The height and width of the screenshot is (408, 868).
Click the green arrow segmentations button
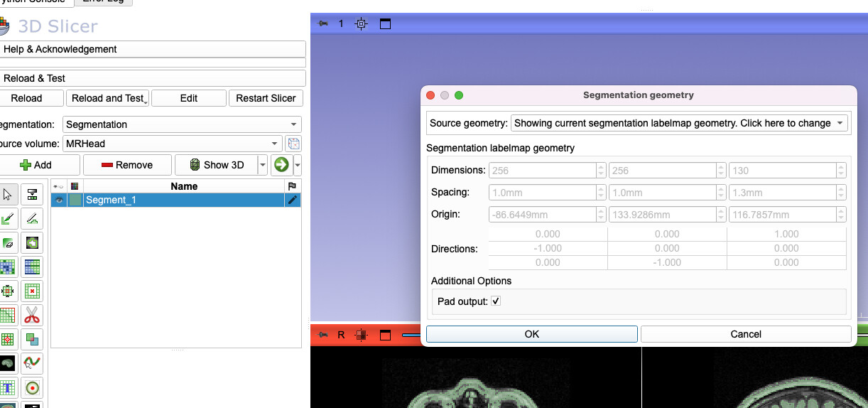(x=281, y=165)
